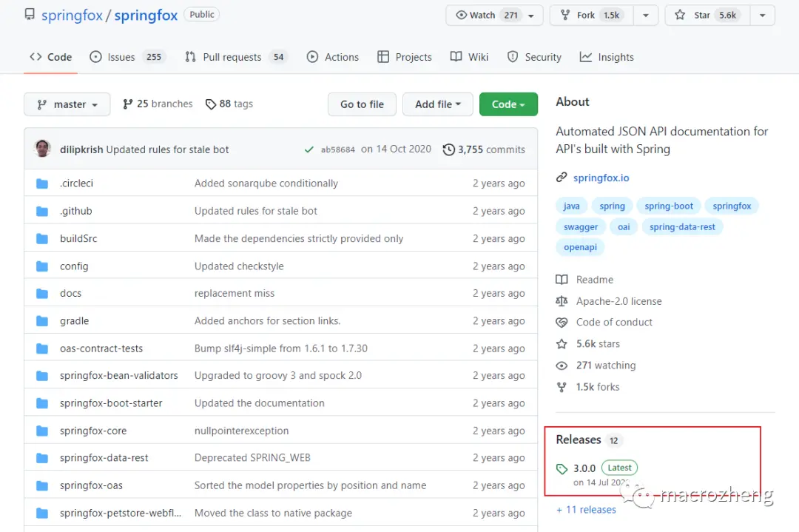Open the Pull requests tab
Viewport: 799px width, 532px height.
pos(234,57)
